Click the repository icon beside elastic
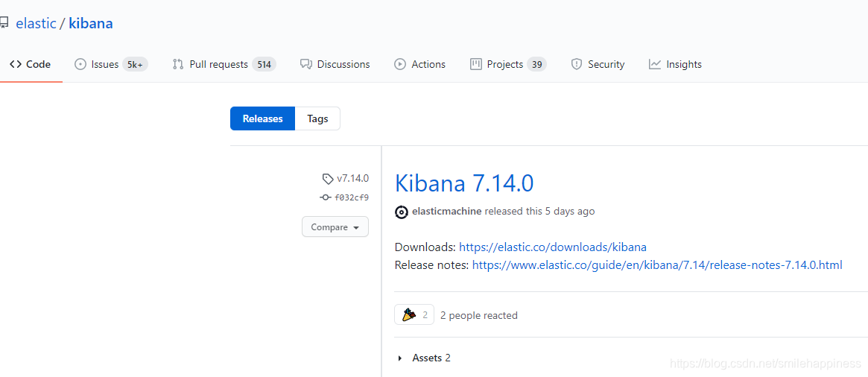Screen dimensions: 868x377 coord(4,24)
